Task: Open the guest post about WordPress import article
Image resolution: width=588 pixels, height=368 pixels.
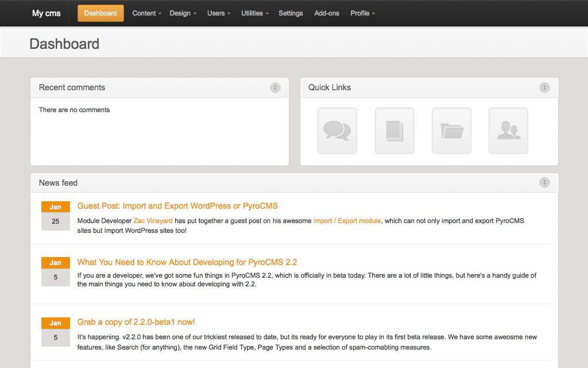Action: [177, 205]
